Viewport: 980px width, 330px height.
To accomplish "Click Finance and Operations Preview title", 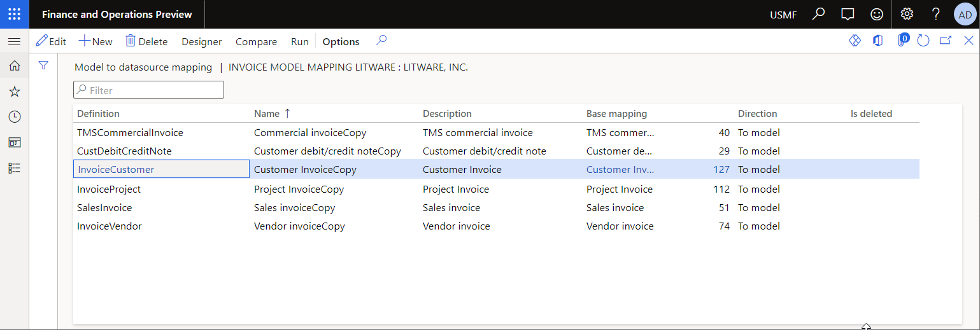I will [x=117, y=14].
